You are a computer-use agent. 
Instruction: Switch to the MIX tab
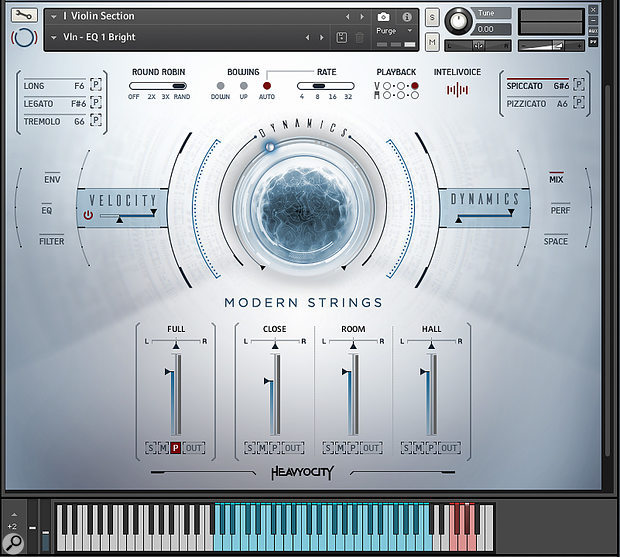[x=556, y=179]
